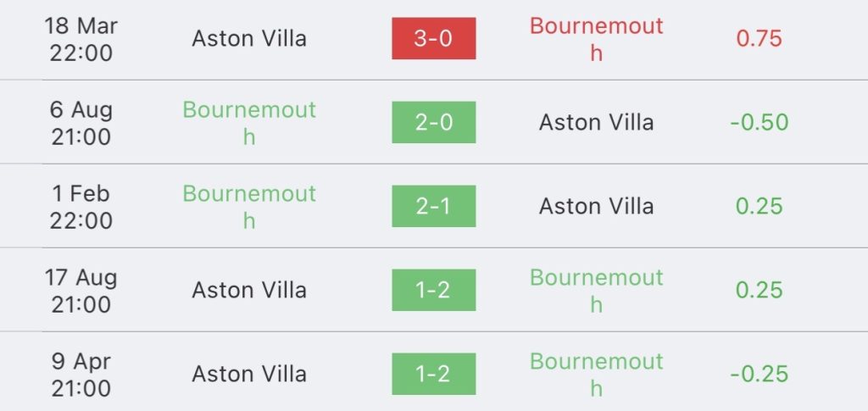Screen dimensions: 868x411
Task: Open the red 3-0 score badge
Action: [433, 38]
